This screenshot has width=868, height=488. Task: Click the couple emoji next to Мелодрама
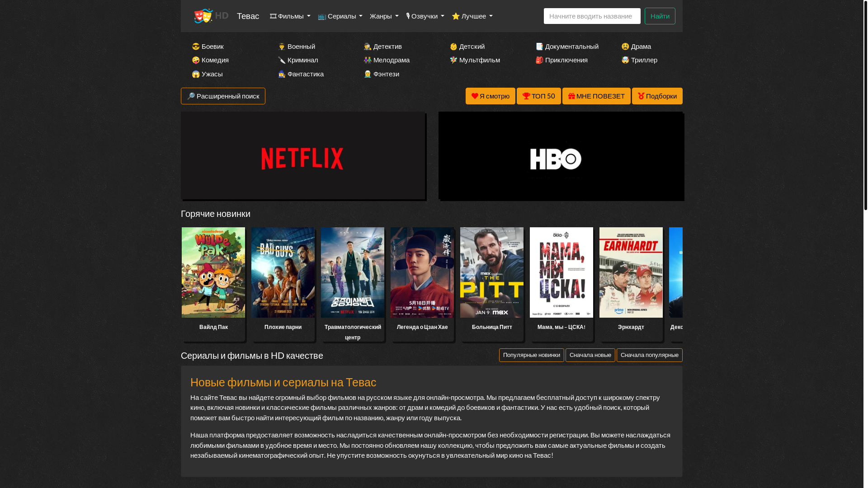(368, 60)
